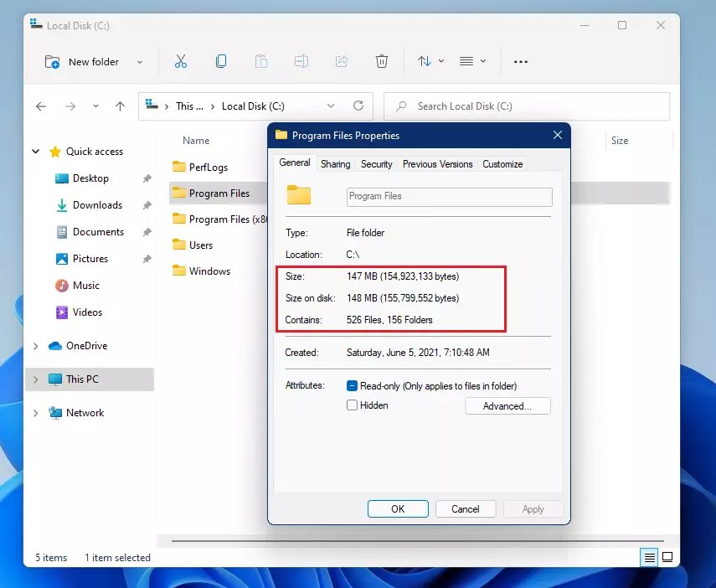Viewport: 716px width, 588px height.
Task: Select the Rename icon in the toolbar
Action: coord(301,61)
